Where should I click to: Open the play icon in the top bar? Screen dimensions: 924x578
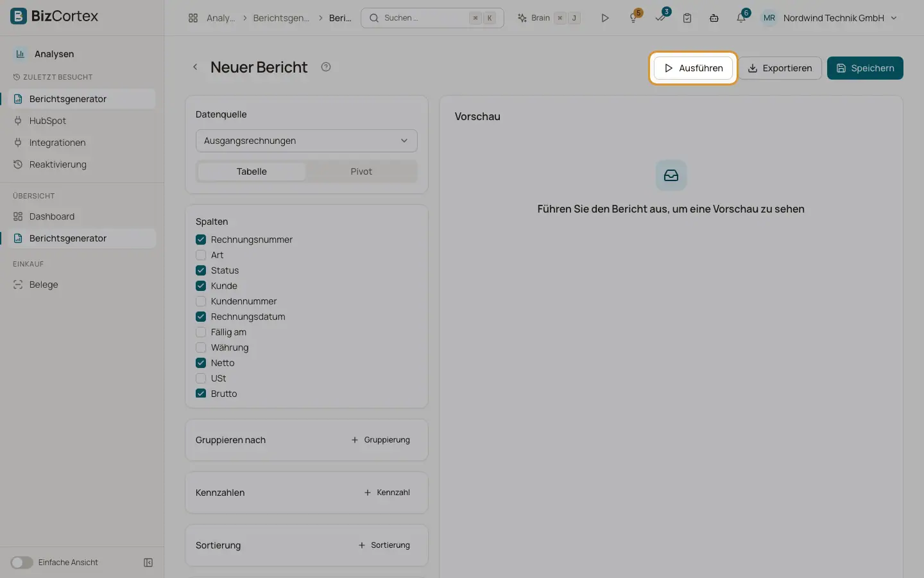(604, 18)
